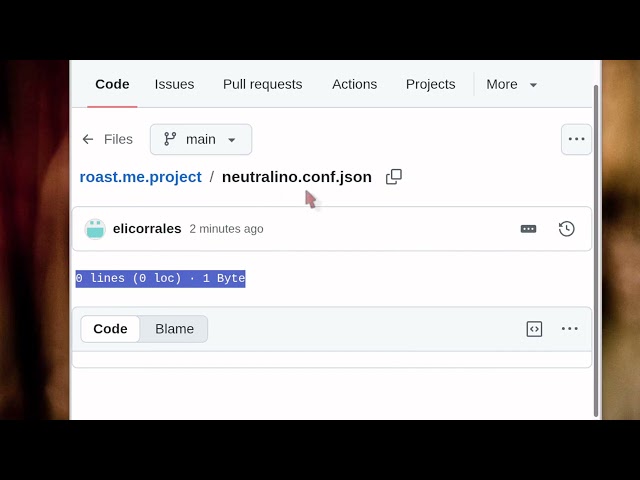This screenshot has height=480, width=640.
Task: Click the '0 lines (0 loc) · 1 Byte' text
Action: click(x=160, y=279)
